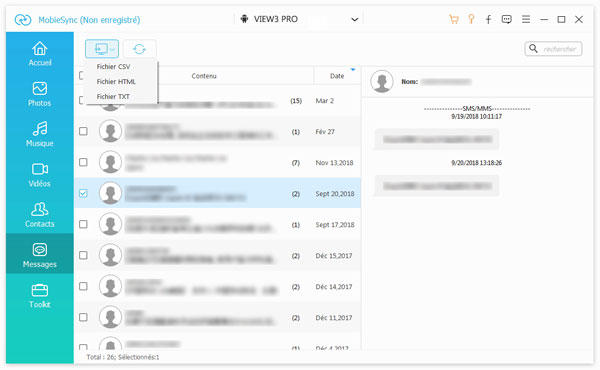The width and height of the screenshot is (600, 370).
Task: Check the Nov 13,2018 conversation checkbox
Action: click(83, 162)
